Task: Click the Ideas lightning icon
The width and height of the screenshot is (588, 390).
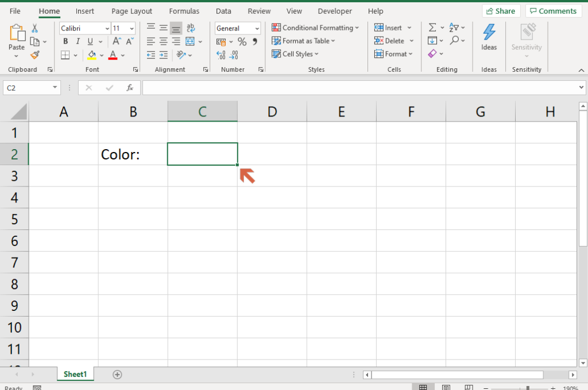Action: coord(489,32)
